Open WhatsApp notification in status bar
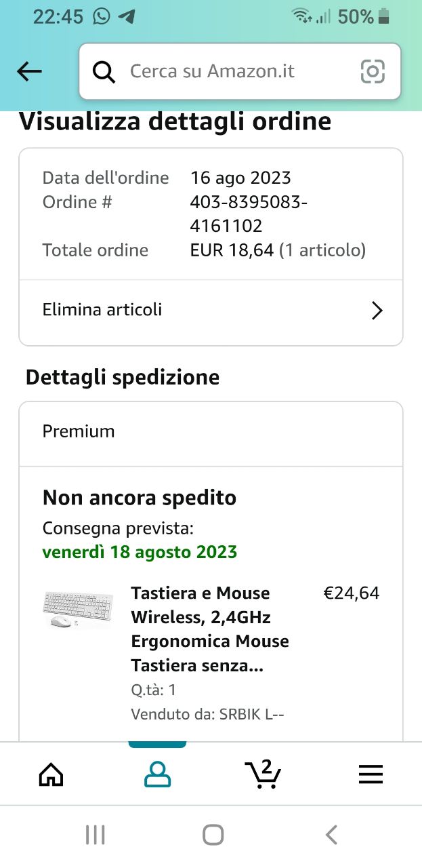 click(102, 16)
